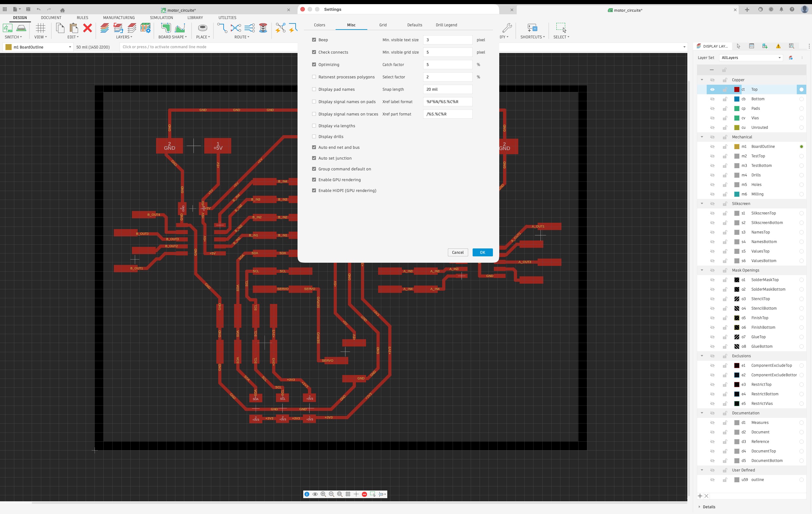Screen dimensions: 812x514
Task: Click the polygon pour Board Shape icon
Action: click(x=166, y=28)
